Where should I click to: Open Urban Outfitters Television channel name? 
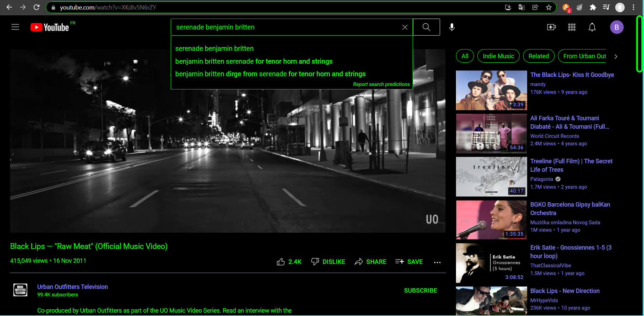pos(72,287)
